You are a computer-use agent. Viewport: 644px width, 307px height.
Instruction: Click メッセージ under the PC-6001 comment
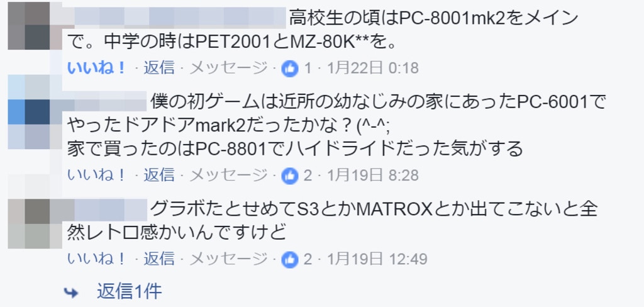228,176
